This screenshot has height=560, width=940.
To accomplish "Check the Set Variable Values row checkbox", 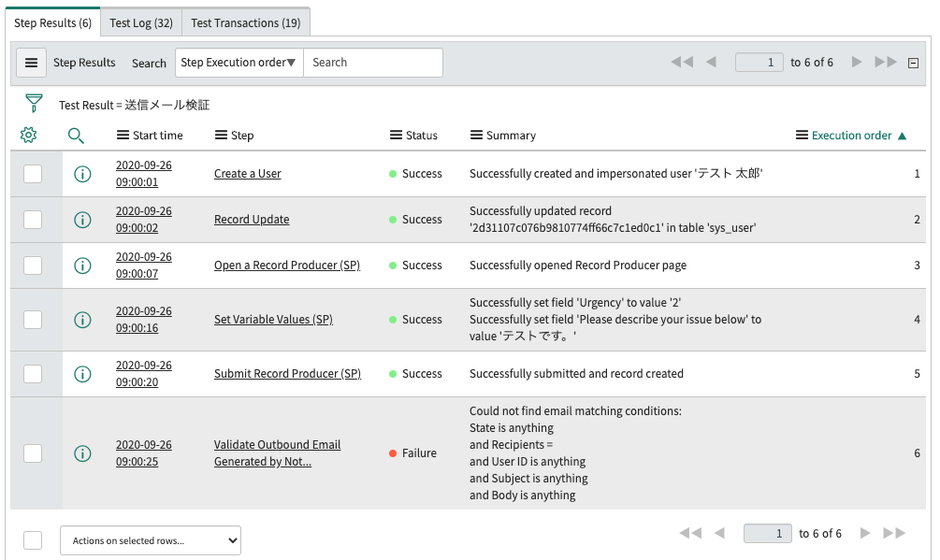I will 33,320.
